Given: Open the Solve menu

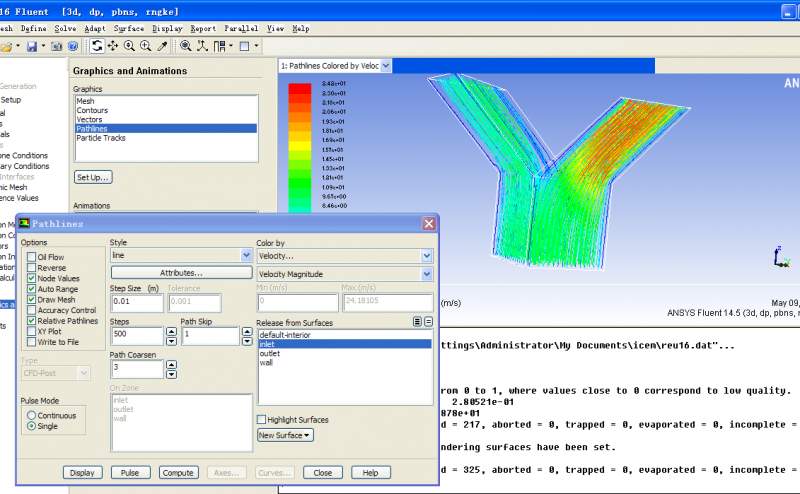Looking at the screenshot, I should [x=65, y=29].
